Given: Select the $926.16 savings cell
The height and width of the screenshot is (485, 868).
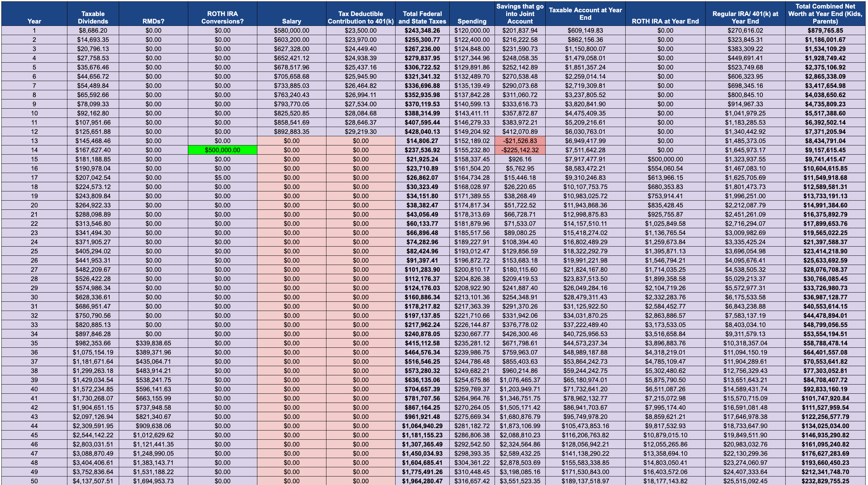Looking at the screenshot, I should tap(520, 159).
